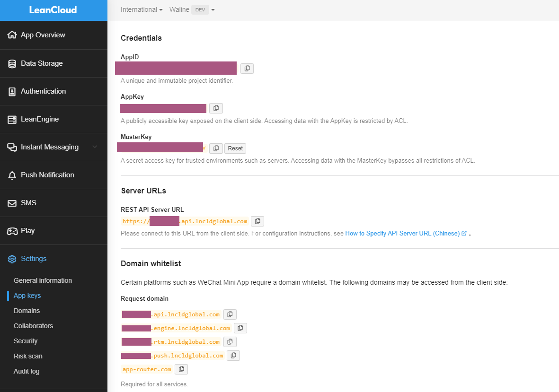Copy the api.lncldglobal.com request domain
Image resolution: width=559 pixels, height=392 pixels.
click(x=230, y=314)
